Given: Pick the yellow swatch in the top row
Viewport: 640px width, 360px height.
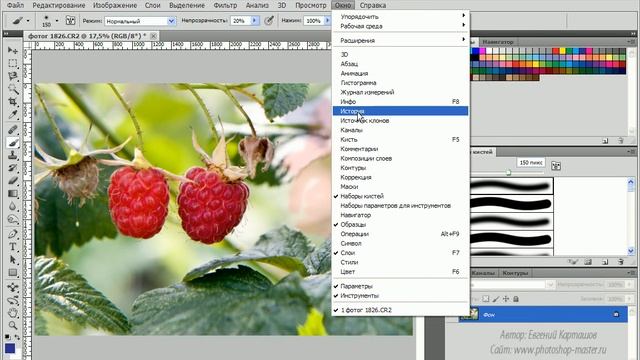Looking at the screenshot, I should (x=562, y=51).
